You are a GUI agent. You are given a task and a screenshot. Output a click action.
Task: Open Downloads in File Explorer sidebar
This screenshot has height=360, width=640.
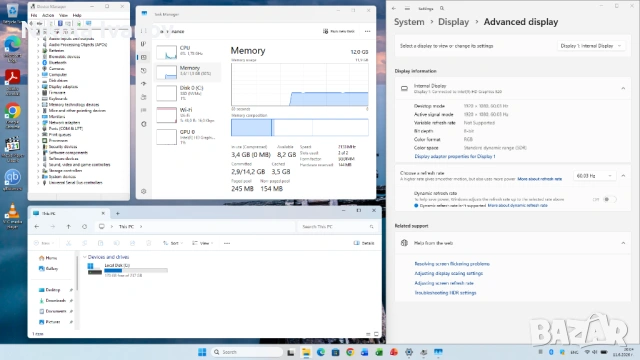tap(52, 300)
